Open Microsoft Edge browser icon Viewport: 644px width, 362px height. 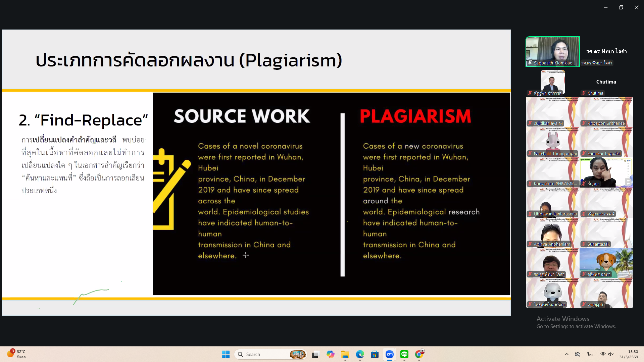pos(360,354)
